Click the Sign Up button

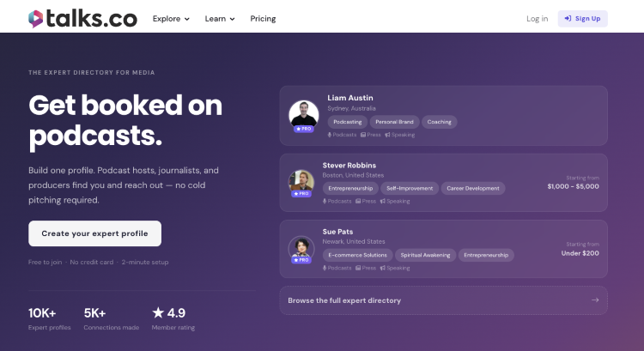[x=582, y=19]
